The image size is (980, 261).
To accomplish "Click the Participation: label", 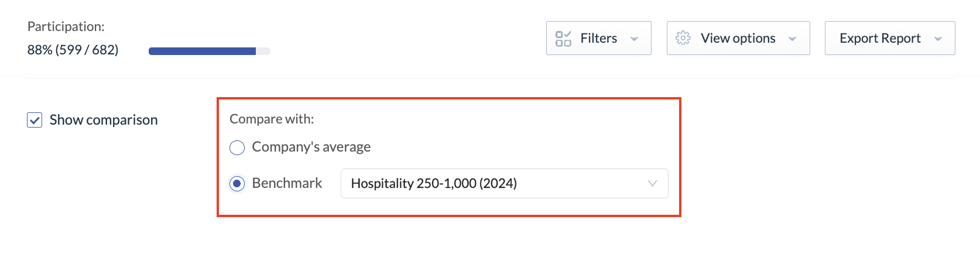I will (x=66, y=26).
